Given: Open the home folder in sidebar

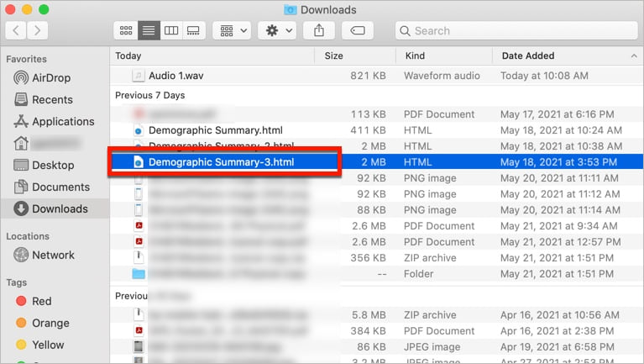Looking at the screenshot, I should click(46, 143).
